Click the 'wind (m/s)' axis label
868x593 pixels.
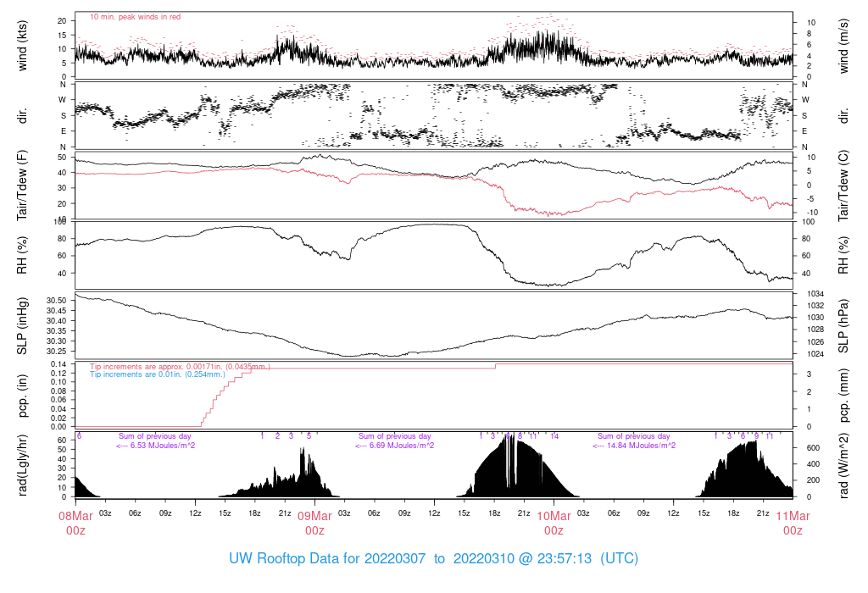coord(843,46)
